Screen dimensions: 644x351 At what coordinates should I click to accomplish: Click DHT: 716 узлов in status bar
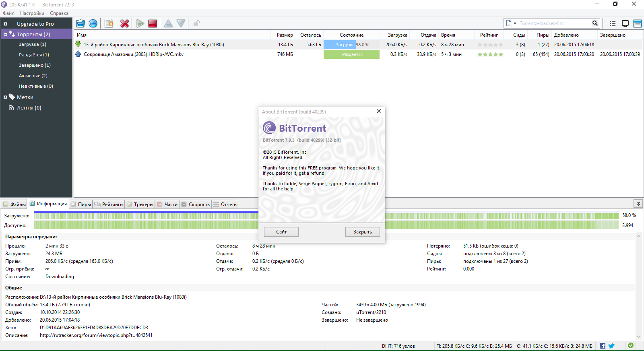[x=398, y=346]
